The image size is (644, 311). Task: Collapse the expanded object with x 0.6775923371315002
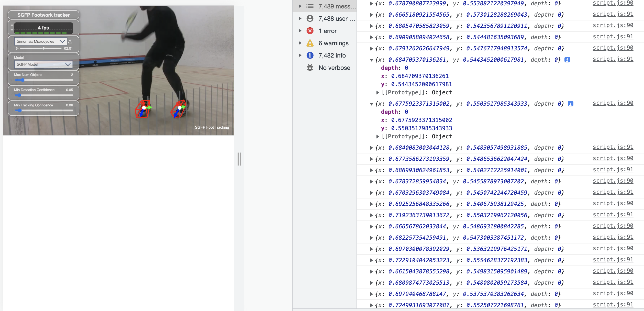372,104
